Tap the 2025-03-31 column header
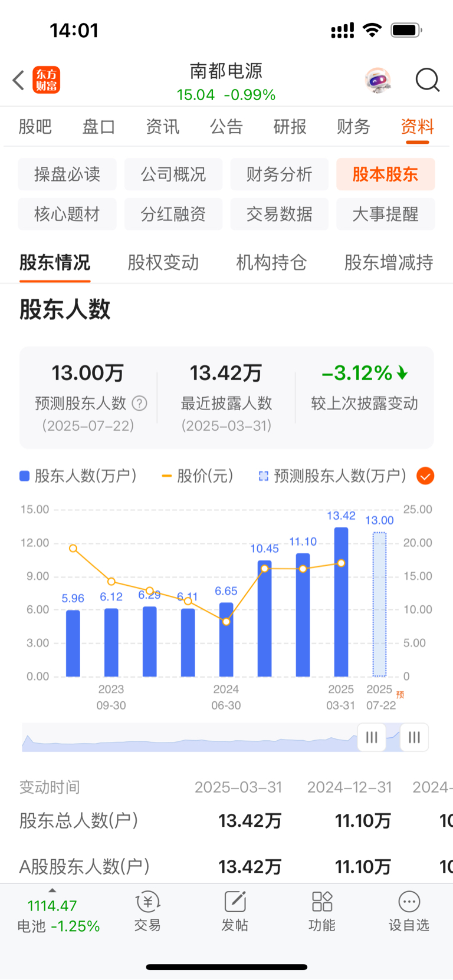 point(238,787)
